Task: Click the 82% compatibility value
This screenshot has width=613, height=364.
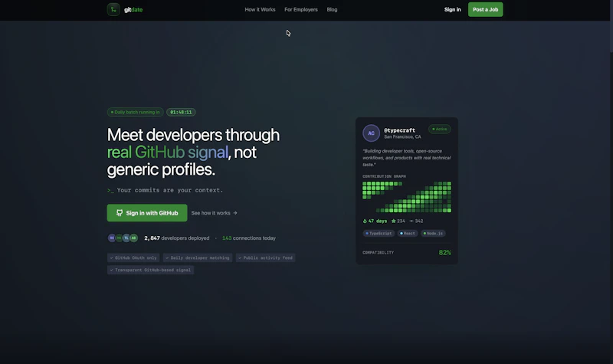Action: click(445, 253)
